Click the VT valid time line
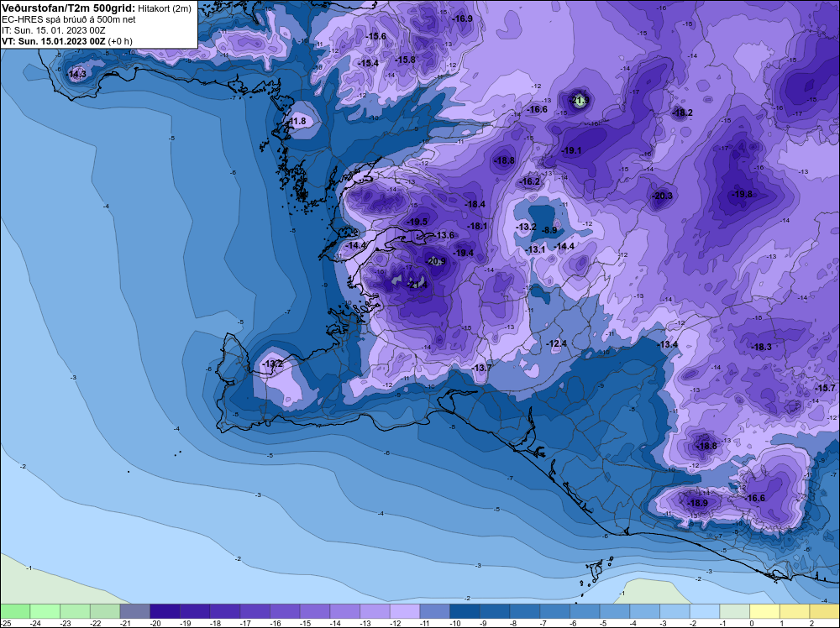This screenshot has width=840, height=628. pyautogui.click(x=67, y=41)
